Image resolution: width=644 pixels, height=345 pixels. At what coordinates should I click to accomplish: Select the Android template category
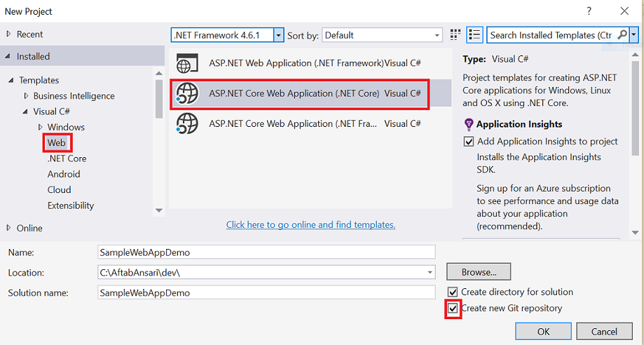[x=64, y=175]
